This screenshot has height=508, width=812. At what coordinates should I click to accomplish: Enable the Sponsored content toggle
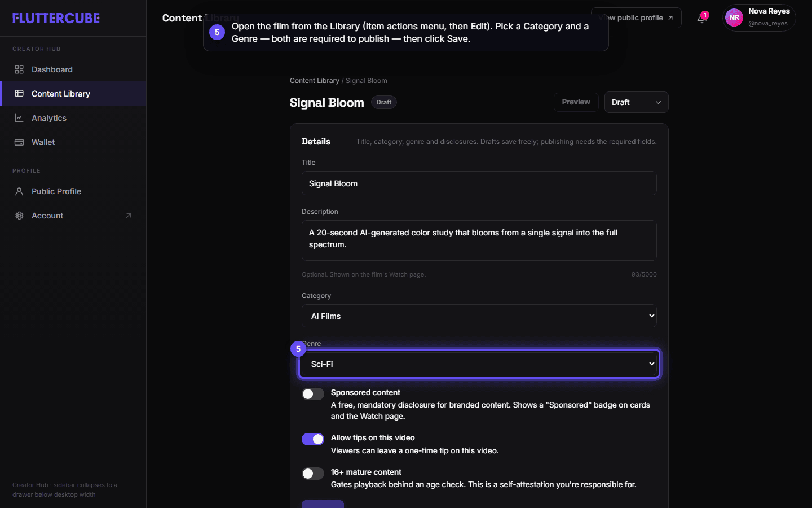313,394
